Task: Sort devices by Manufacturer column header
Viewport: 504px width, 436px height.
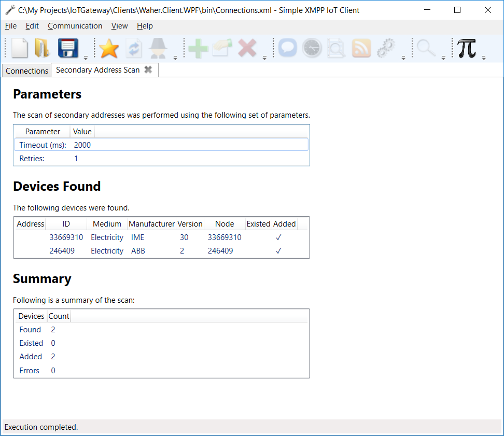Action: (151, 224)
